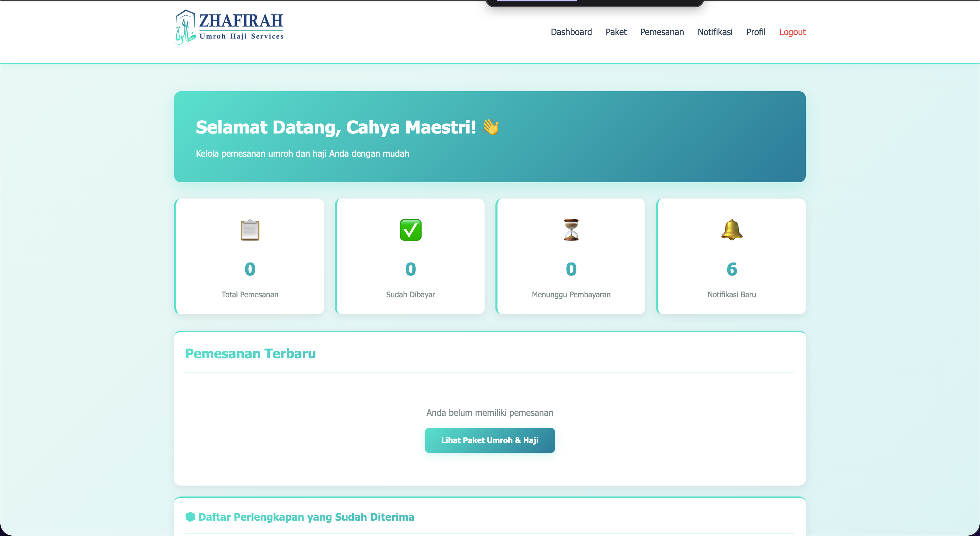Image resolution: width=980 pixels, height=536 pixels.
Task: Click the bell icon above Notifikasi Baru
Action: pos(732,230)
